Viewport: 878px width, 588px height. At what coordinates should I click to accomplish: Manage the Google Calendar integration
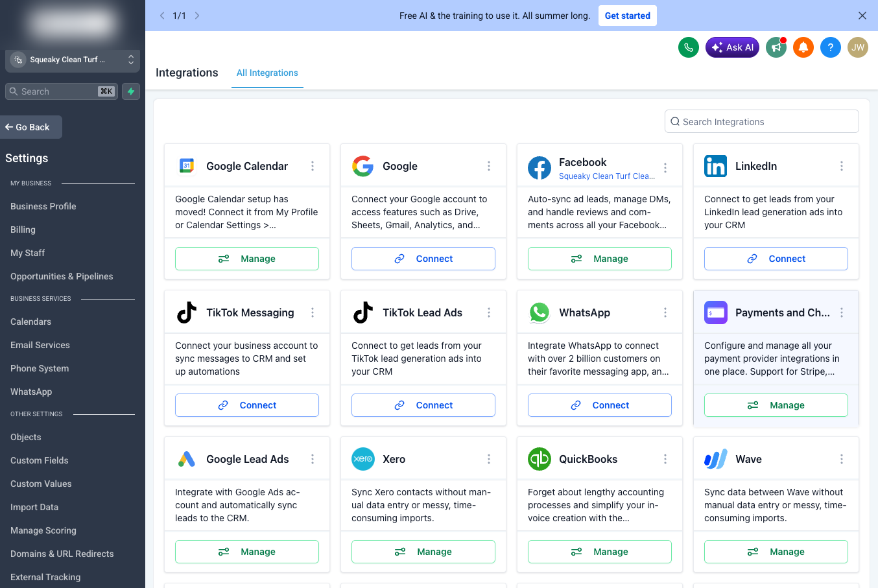pyautogui.click(x=247, y=259)
